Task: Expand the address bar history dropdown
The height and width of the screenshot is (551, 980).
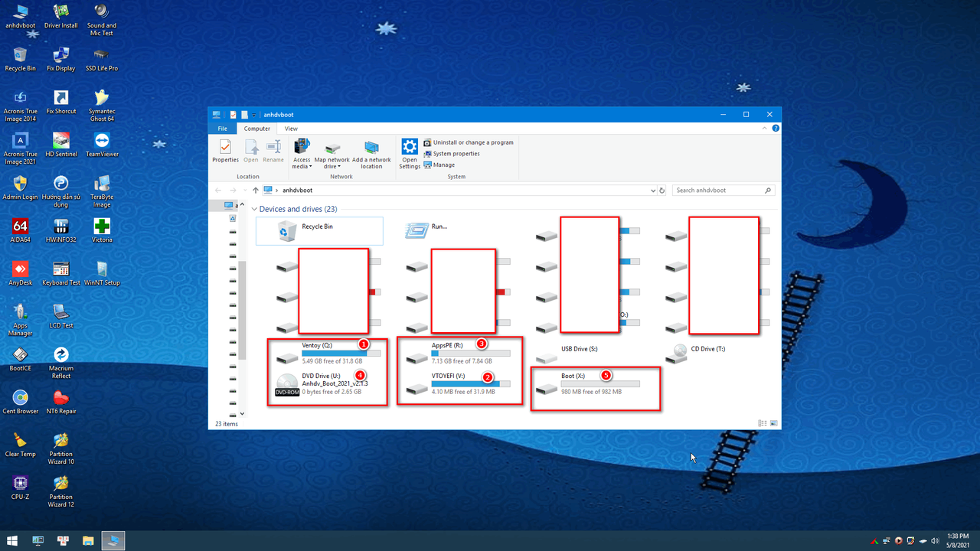Action: click(x=653, y=190)
